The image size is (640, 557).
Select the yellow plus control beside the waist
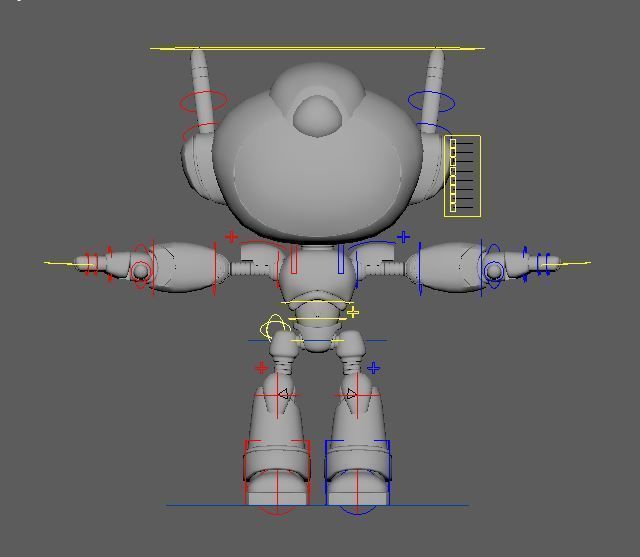click(x=353, y=313)
